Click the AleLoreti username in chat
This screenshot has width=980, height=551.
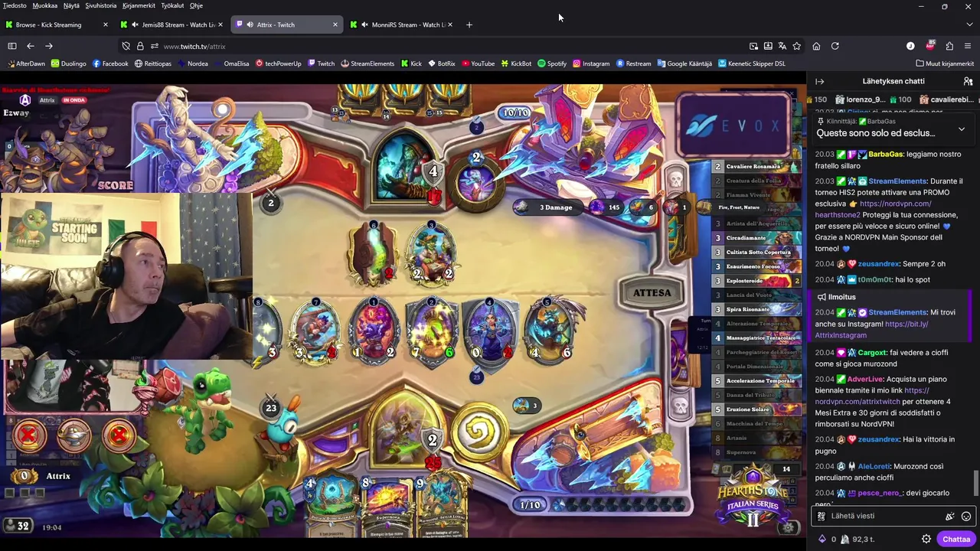pyautogui.click(x=874, y=466)
